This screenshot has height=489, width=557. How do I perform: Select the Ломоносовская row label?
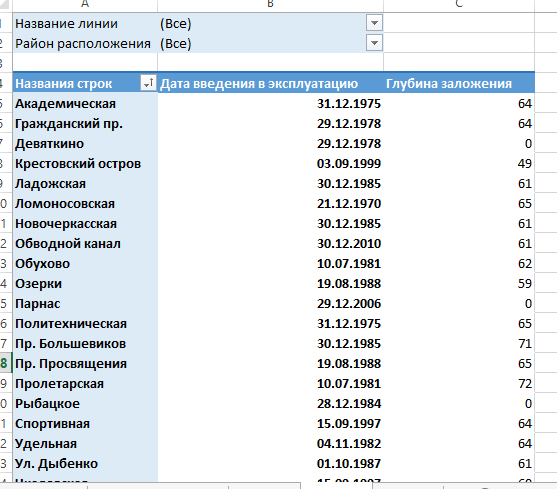(85, 203)
